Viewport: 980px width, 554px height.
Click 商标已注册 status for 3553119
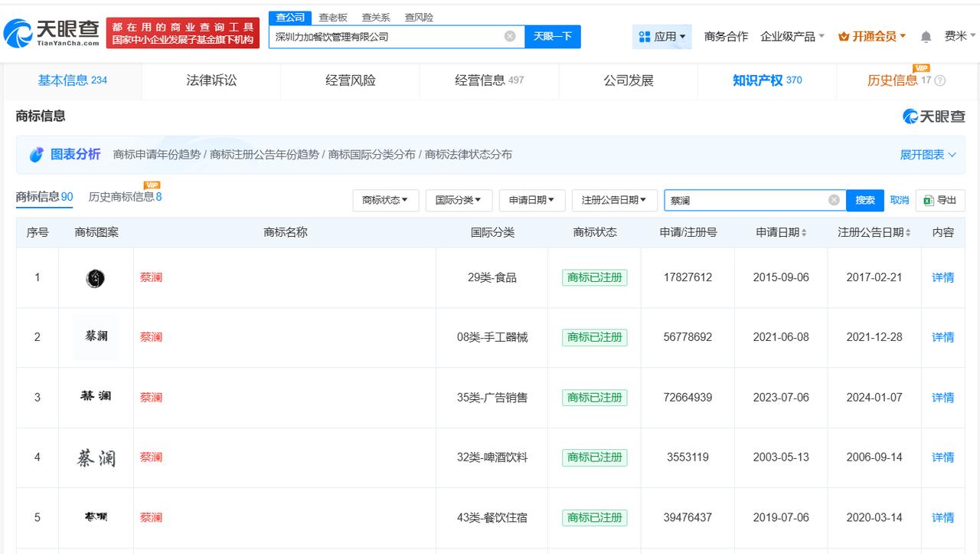(594, 457)
